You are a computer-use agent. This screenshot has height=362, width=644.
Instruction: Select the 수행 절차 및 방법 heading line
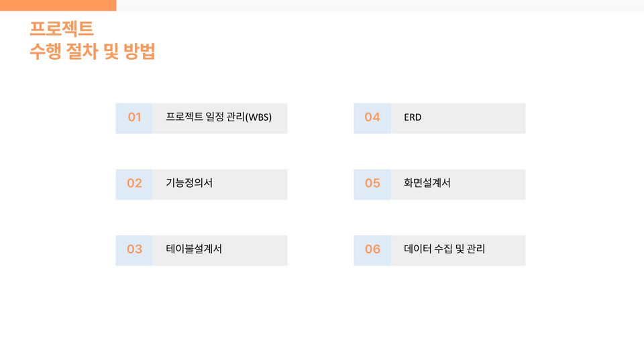coord(93,52)
